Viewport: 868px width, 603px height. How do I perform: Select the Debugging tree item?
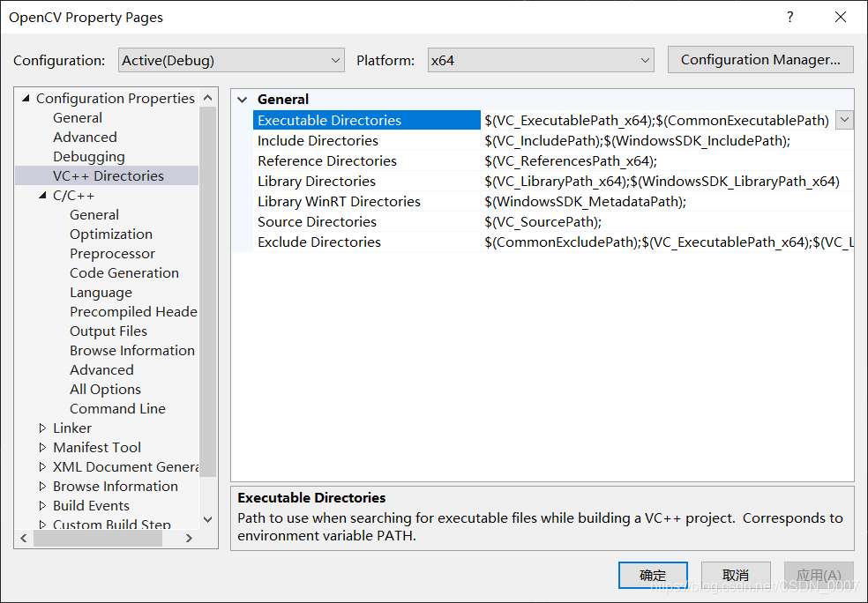coord(88,157)
